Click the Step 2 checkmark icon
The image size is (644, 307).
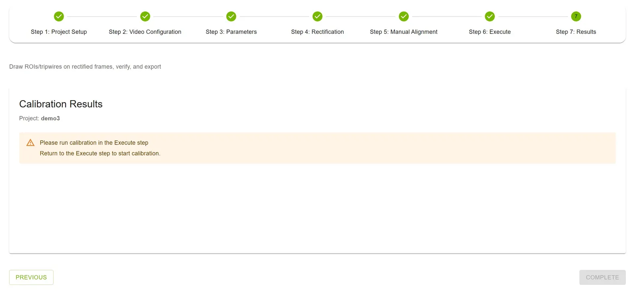145,16
